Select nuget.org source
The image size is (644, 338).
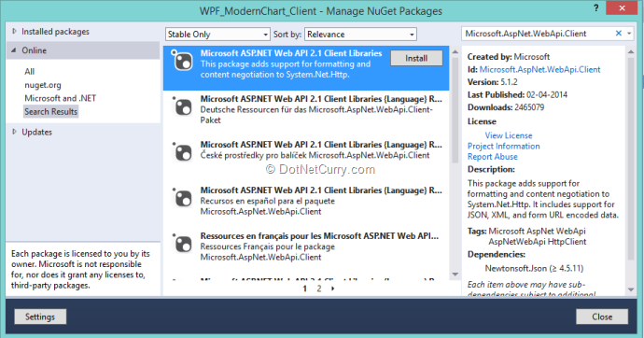pyautogui.click(x=43, y=85)
